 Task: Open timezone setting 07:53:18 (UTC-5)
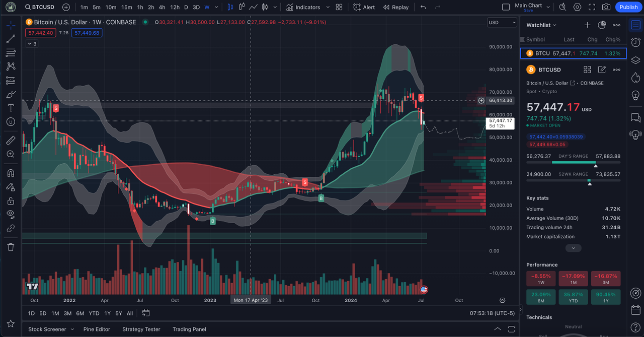(492, 313)
